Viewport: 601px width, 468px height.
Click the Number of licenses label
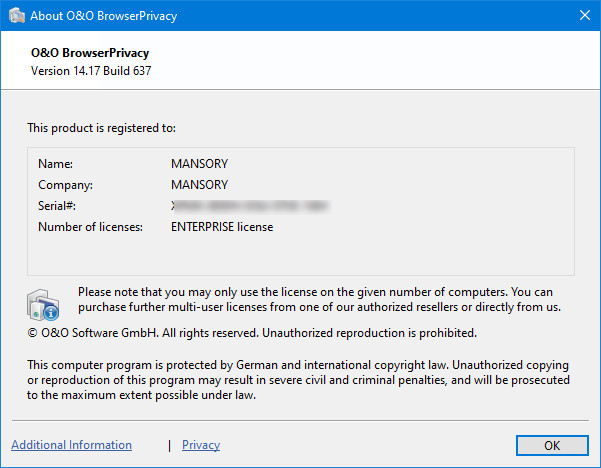click(90, 227)
